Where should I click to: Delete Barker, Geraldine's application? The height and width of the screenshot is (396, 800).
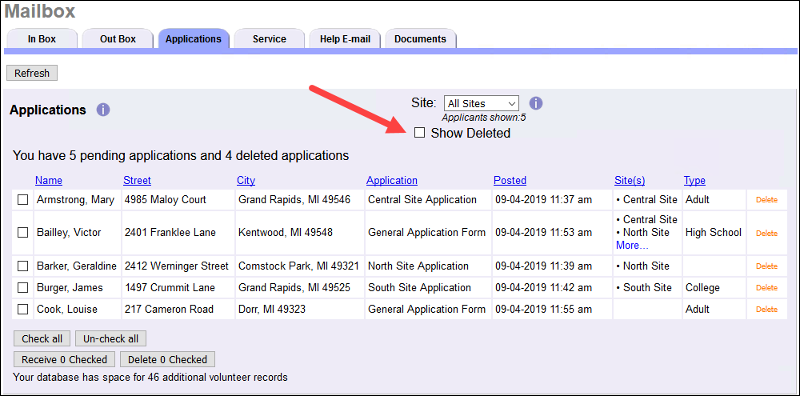[x=766, y=266]
